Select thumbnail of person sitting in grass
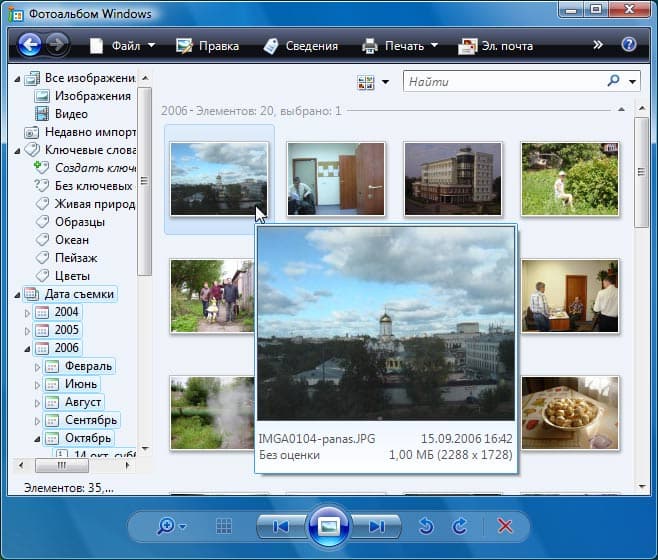658x560 pixels. click(570, 179)
